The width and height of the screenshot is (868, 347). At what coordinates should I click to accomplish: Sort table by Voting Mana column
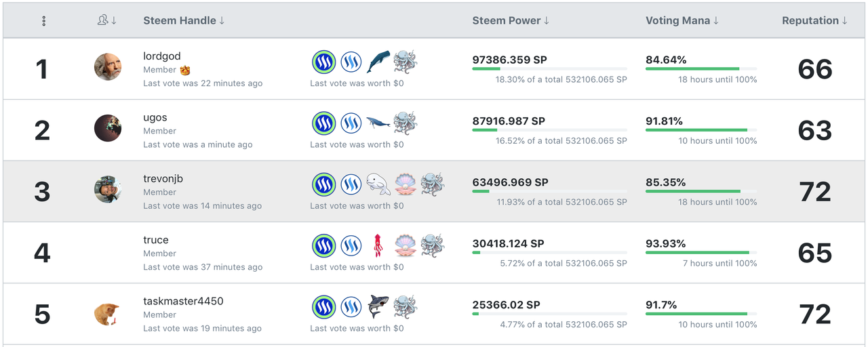682,21
